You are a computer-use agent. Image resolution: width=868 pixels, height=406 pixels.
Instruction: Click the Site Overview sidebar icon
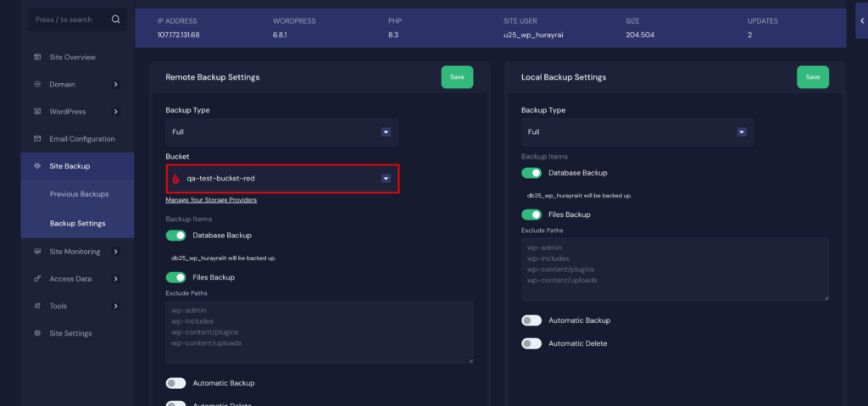(x=37, y=57)
